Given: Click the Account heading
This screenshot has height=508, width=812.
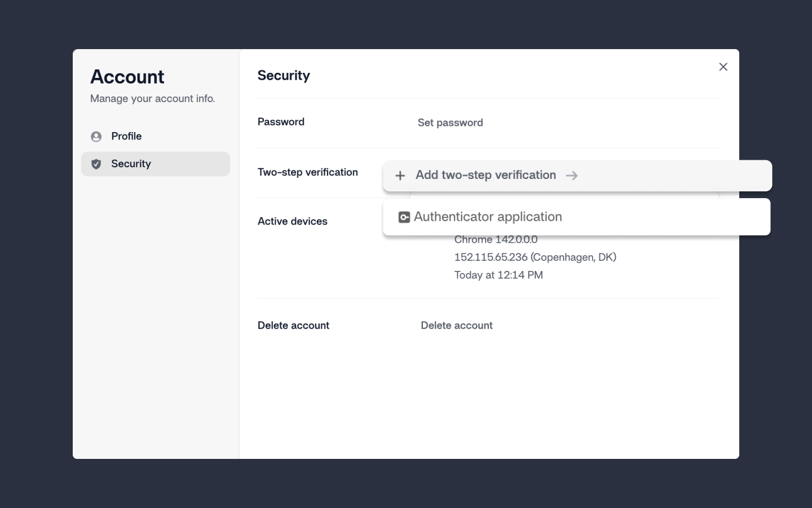Looking at the screenshot, I should pos(127,77).
